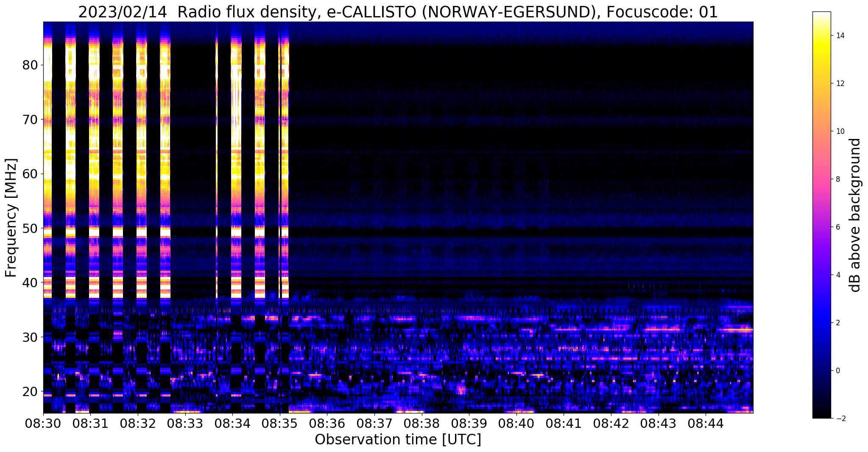Image resolution: width=868 pixels, height=452 pixels.
Task: Click the plot title text mentioning NORWAY-EGERSUND
Action: (x=398, y=12)
